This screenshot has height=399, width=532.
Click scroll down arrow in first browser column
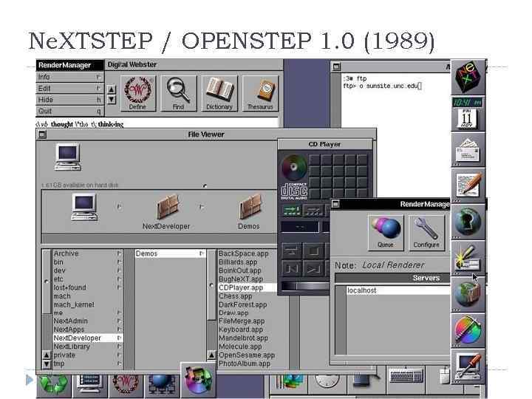[x=47, y=364]
